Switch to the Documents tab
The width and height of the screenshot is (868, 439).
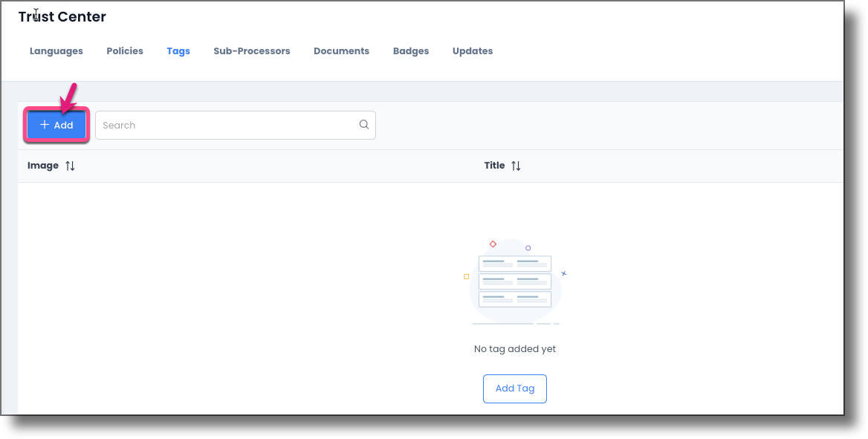click(341, 51)
